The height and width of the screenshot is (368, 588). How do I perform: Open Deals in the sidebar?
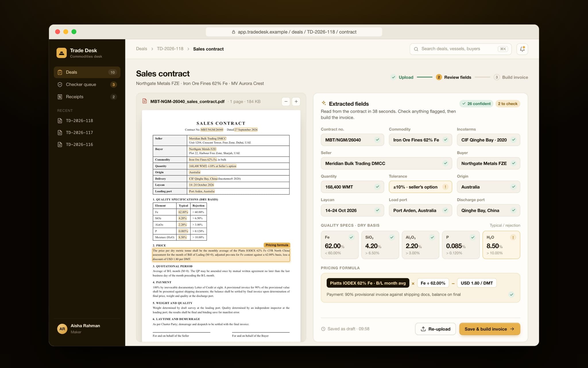[x=87, y=72]
